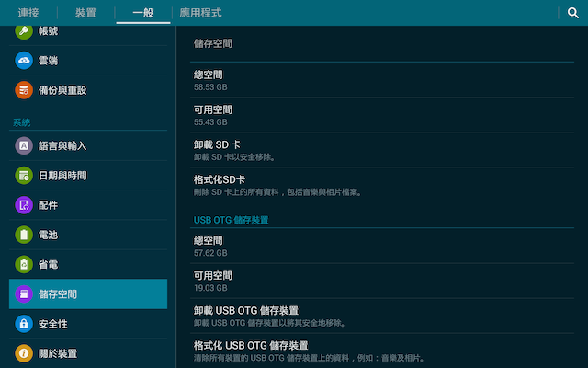Open 語言與輸入 settings label
Viewport: 588px width, 368px height.
click(x=62, y=145)
